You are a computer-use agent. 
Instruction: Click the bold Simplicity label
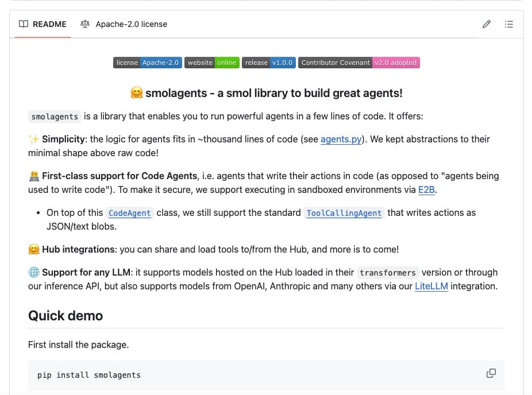(x=63, y=139)
